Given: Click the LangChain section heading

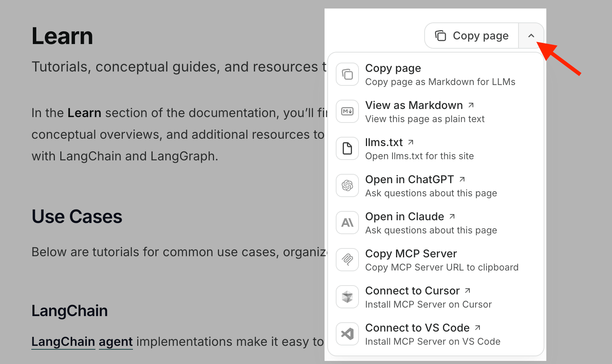Looking at the screenshot, I should (70, 311).
